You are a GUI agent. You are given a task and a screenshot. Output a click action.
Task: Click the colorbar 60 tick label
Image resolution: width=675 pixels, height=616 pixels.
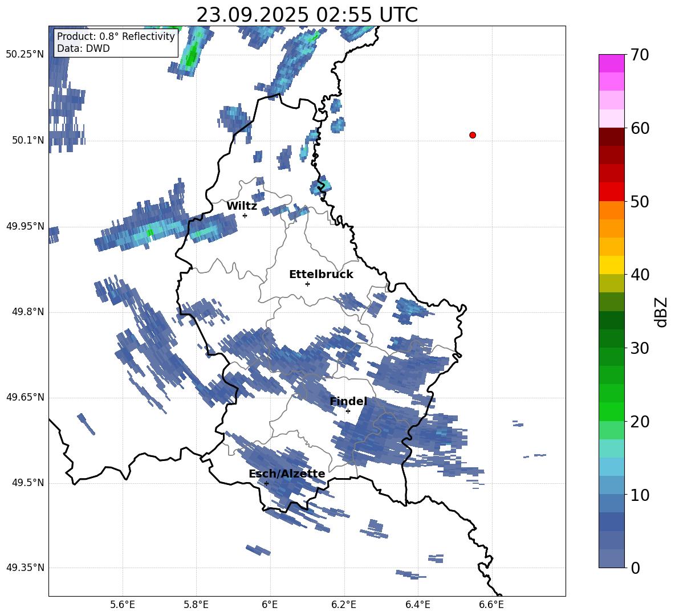640,128
